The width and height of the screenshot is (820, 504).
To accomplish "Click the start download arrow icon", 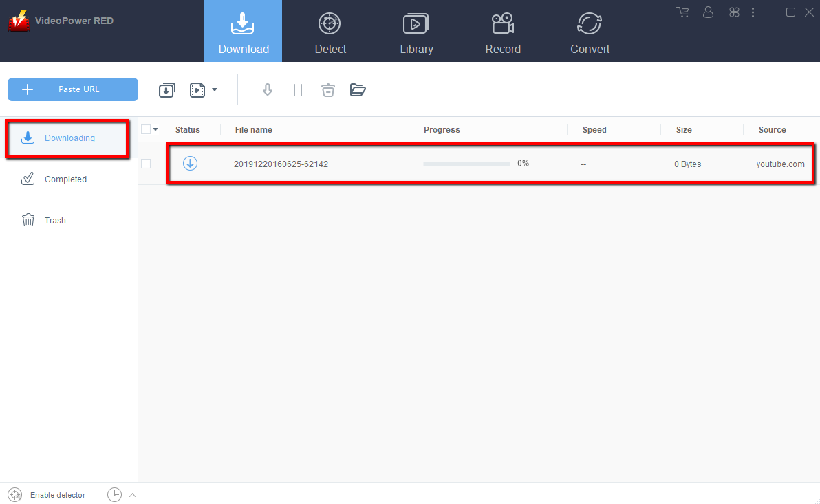I will coord(268,90).
